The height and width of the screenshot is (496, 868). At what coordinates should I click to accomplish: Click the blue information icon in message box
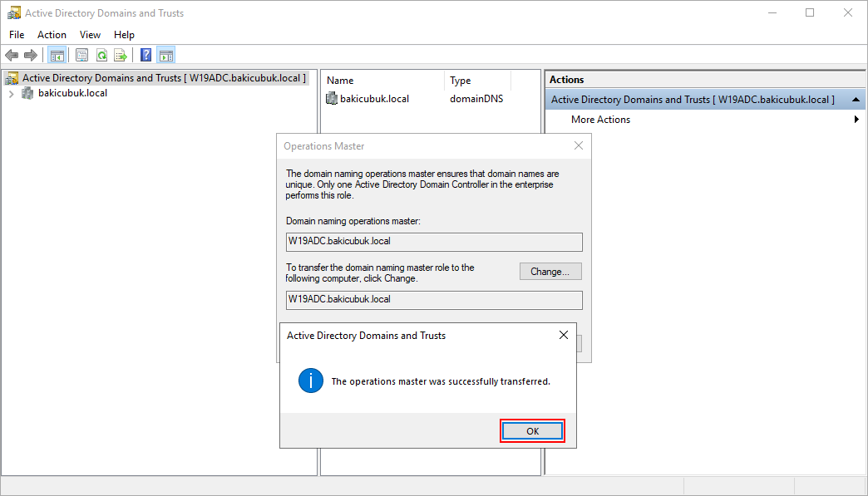click(311, 381)
